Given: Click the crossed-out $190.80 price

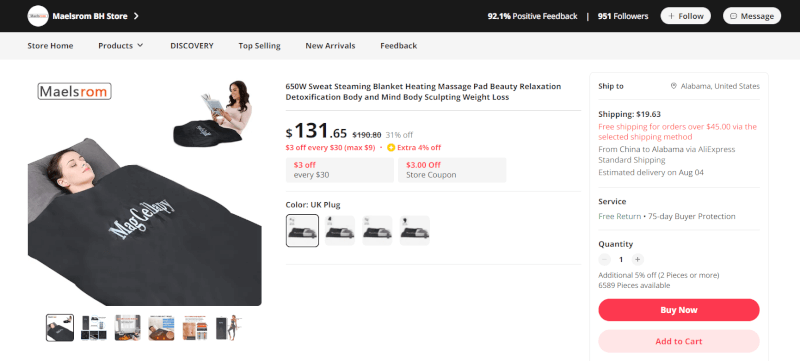Looking at the screenshot, I should pyautogui.click(x=367, y=135).
